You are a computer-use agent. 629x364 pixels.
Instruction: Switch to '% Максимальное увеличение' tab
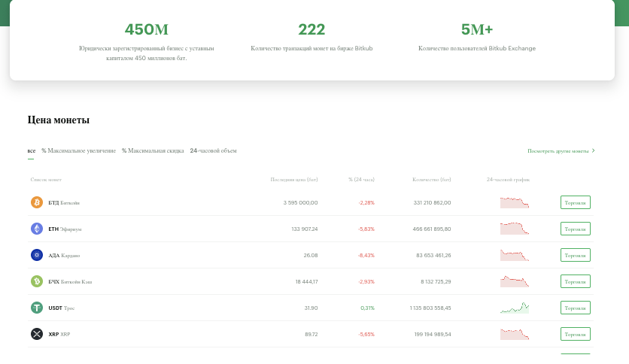[x=79, y=151]
